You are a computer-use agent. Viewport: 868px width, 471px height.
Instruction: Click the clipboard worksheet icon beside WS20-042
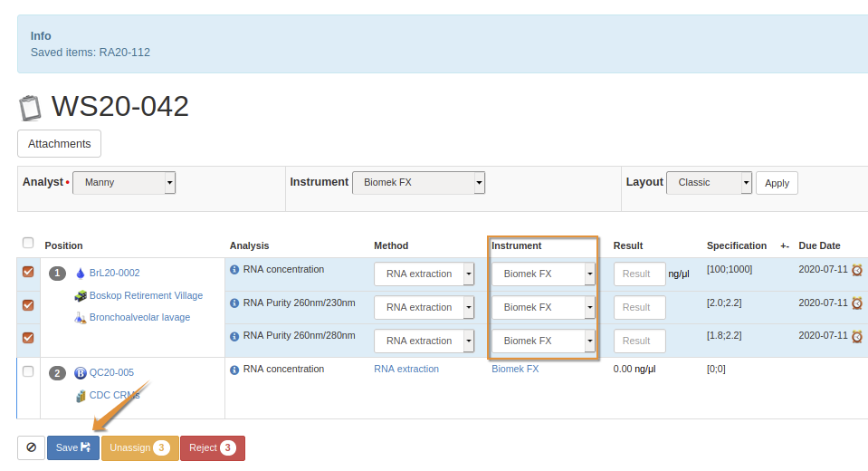coord(31,108)
